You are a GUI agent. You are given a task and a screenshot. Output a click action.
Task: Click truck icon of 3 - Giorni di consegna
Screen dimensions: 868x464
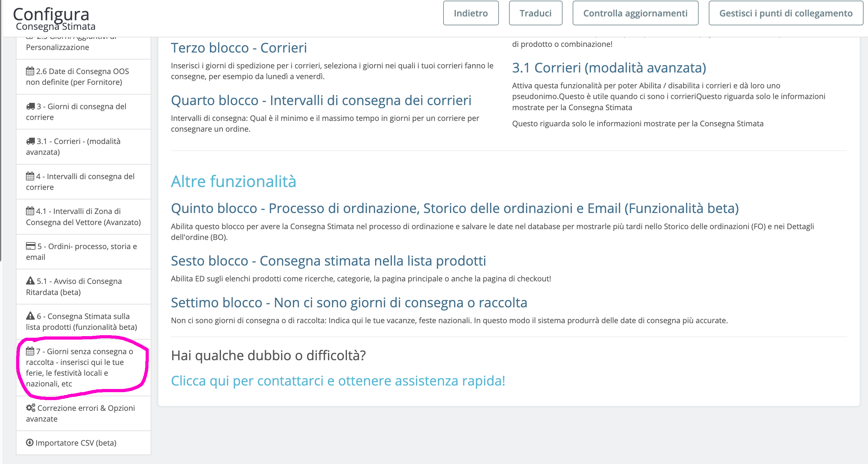30,106
